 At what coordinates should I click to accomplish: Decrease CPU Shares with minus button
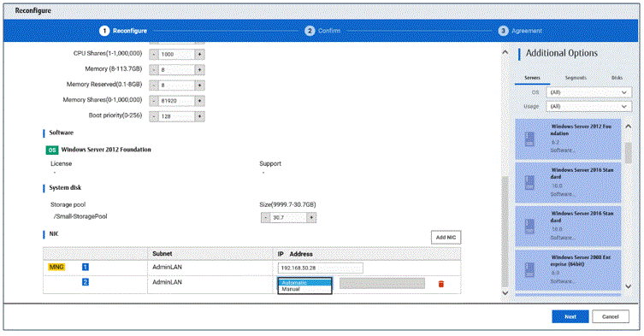154,54
